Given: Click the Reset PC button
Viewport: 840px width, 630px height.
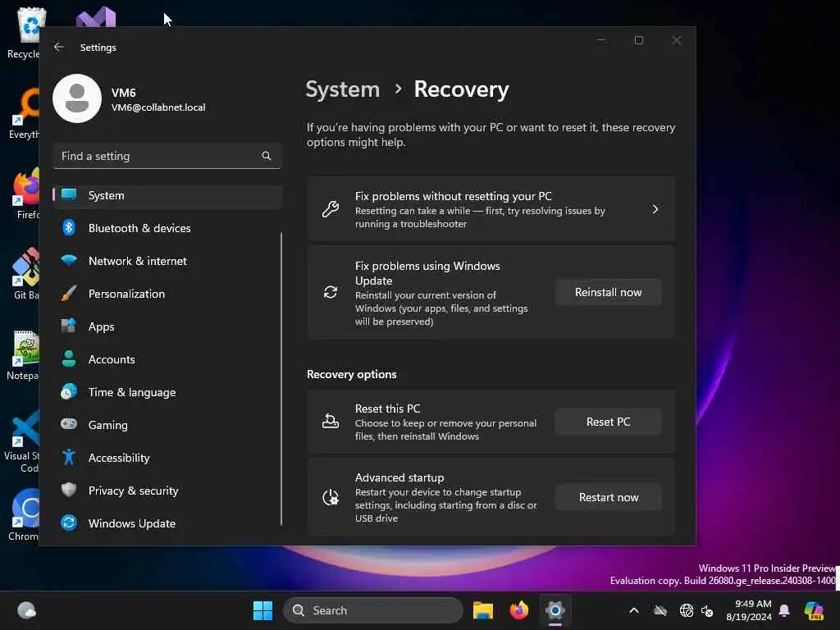Looking at the screenshot, I should tap(608, 422).
